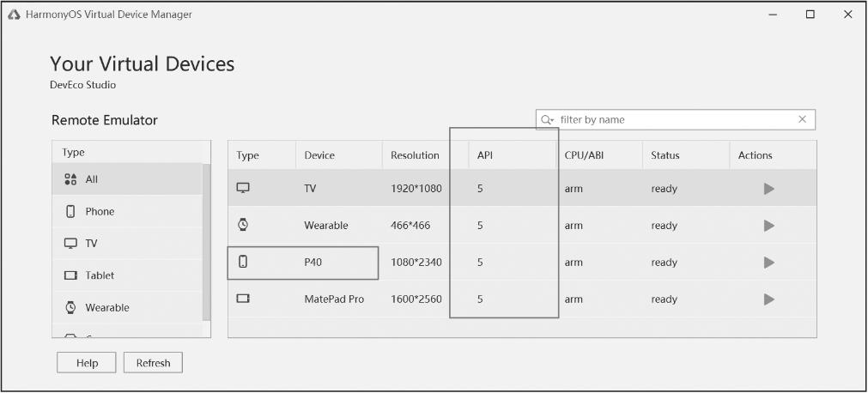Click the TV monitor icon in first row
Screen dimensions: 868x393
coord(243,188)
